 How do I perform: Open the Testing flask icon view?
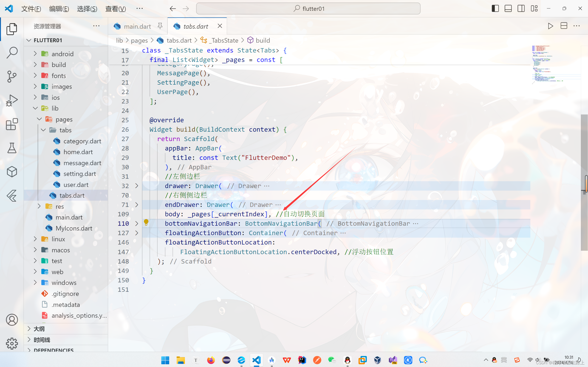point(12,148)
